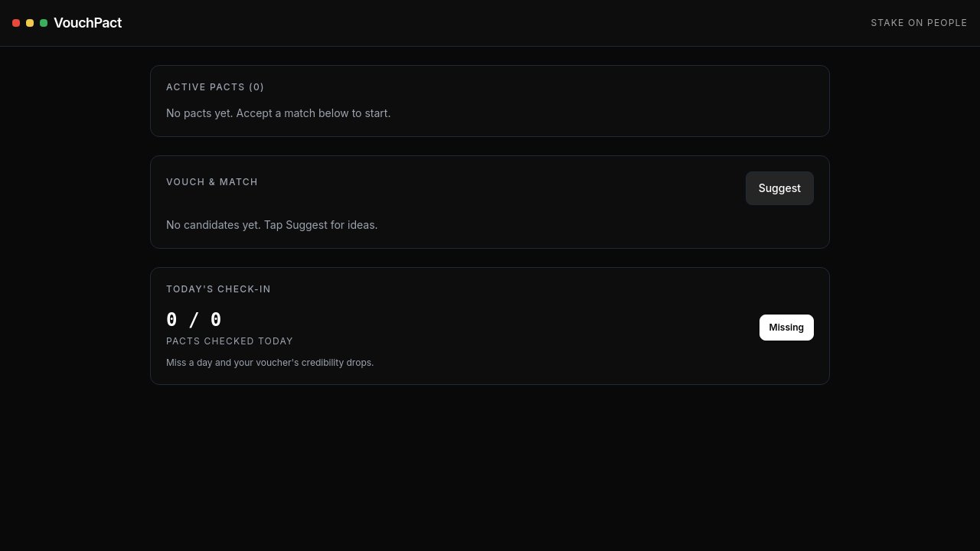Screen dimensions: 980x551
Task: Click the Active Pacts (0) heading
Action: [215, 87]
